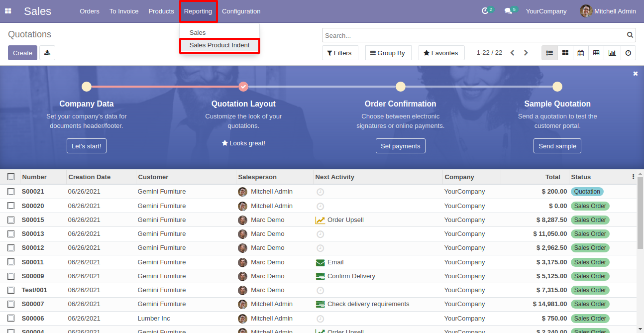Open Mitchell Admin user menu
Image resolution: width=644 pixels, height=333 pixels.
[608, 11]
